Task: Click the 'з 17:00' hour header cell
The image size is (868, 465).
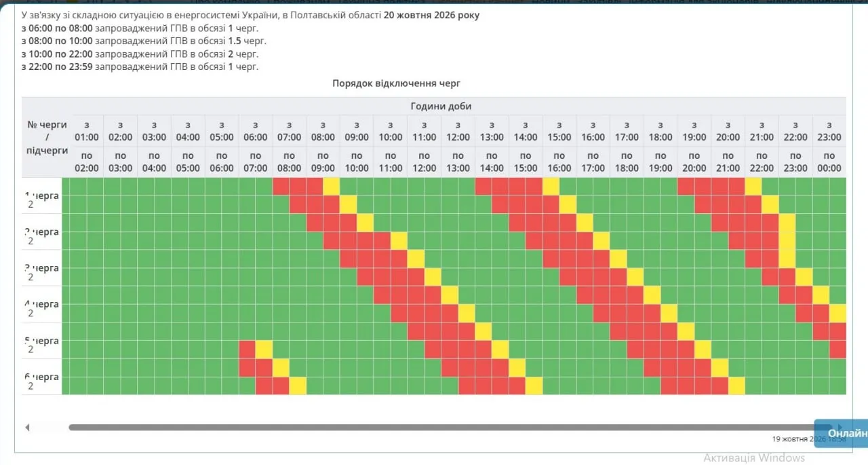Action: 627,131
